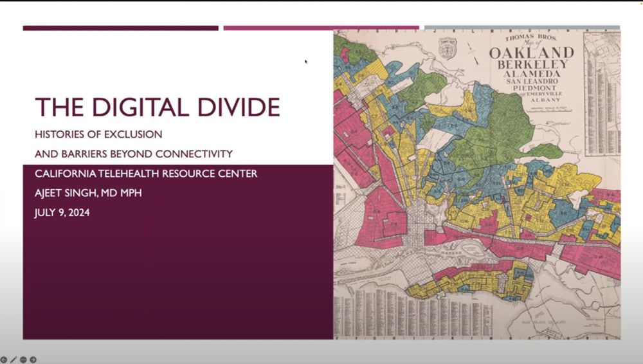Viewport: 643px width, 364px height.
Task: Click the 'OAKLAND' heading on the map
Action: [532, 53]
